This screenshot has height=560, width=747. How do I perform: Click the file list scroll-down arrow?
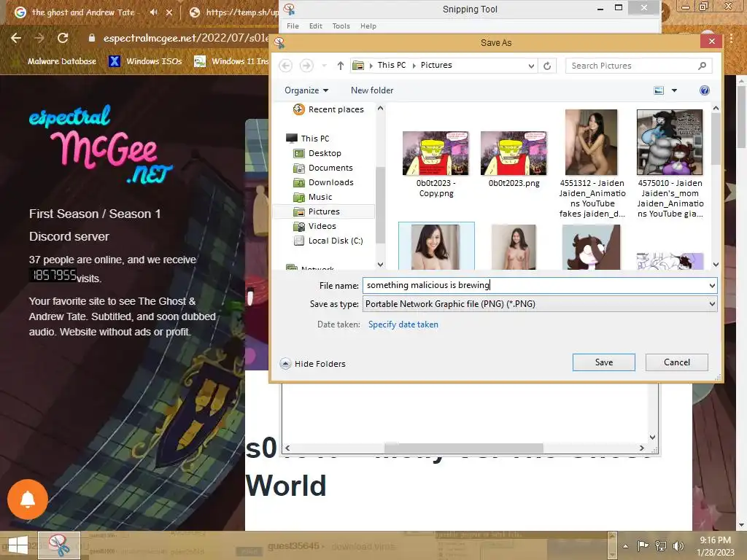[x=716, y=264]
